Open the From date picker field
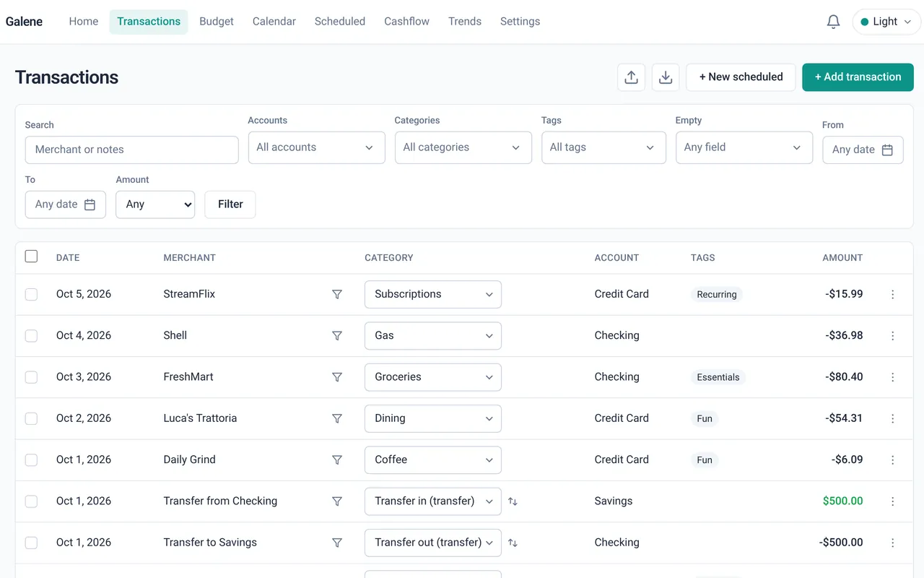 pos(863,150)
